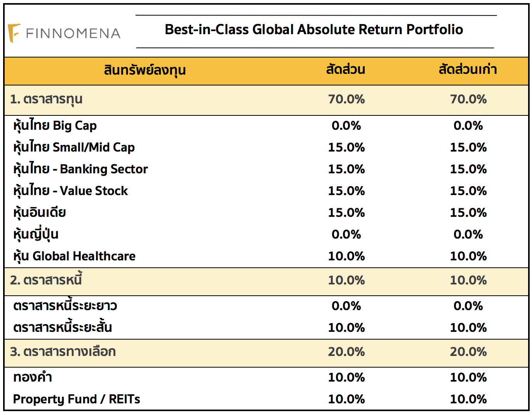This screenshot has width=532, height=415.
Task: Select the ตราสารหนี้ระยะสั้น row label
Action: 63,328
